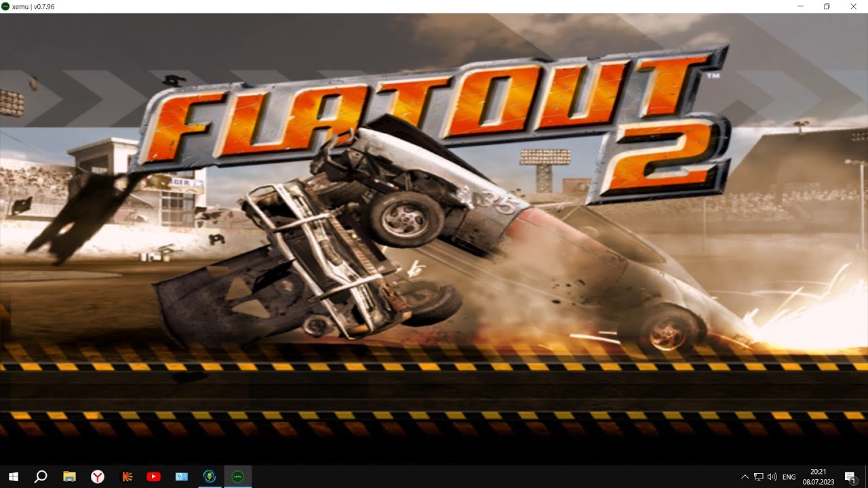Restore down the xemu window

pos(827,6)
